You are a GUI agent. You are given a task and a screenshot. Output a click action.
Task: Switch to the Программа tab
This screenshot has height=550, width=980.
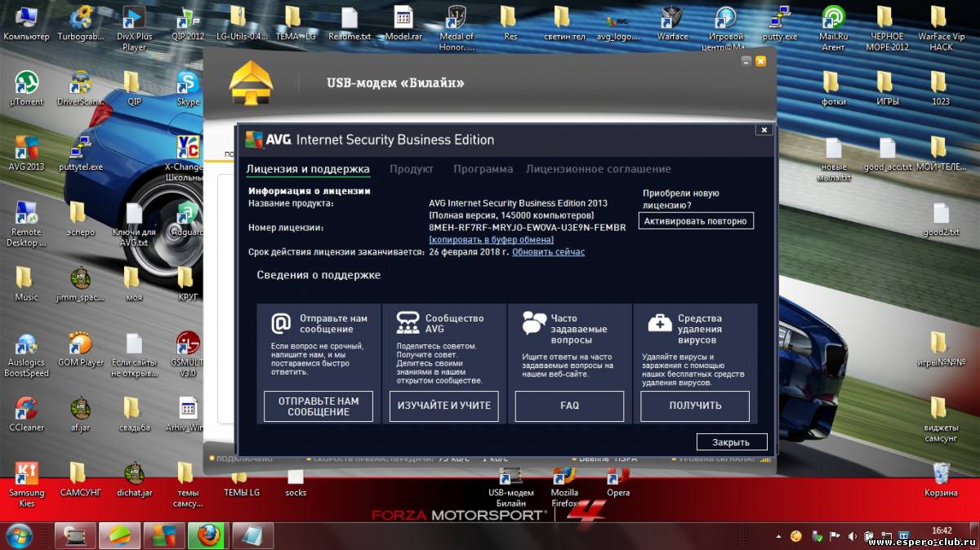pos(483,169)
